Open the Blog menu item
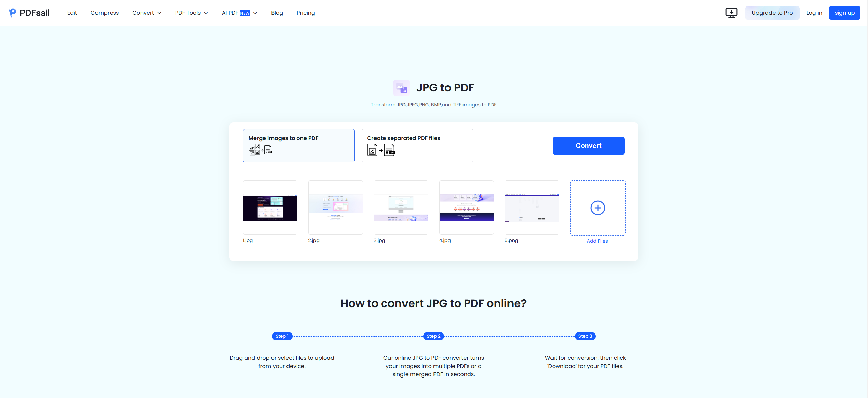 [x=277, y=13]
